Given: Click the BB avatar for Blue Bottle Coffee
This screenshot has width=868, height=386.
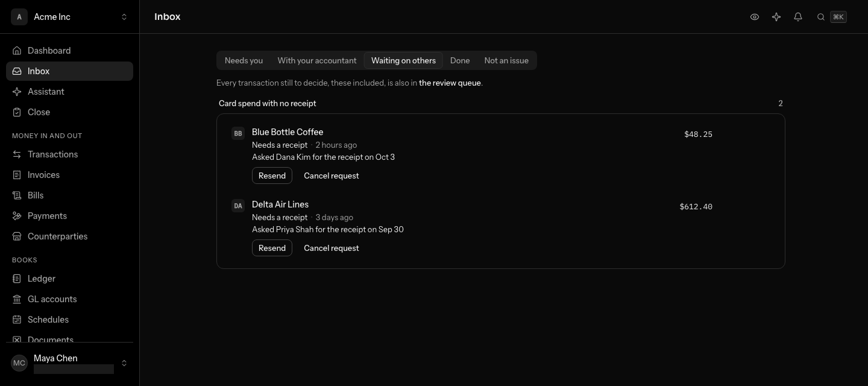Looking at the screenshot, I should click(x=238, y=133).
